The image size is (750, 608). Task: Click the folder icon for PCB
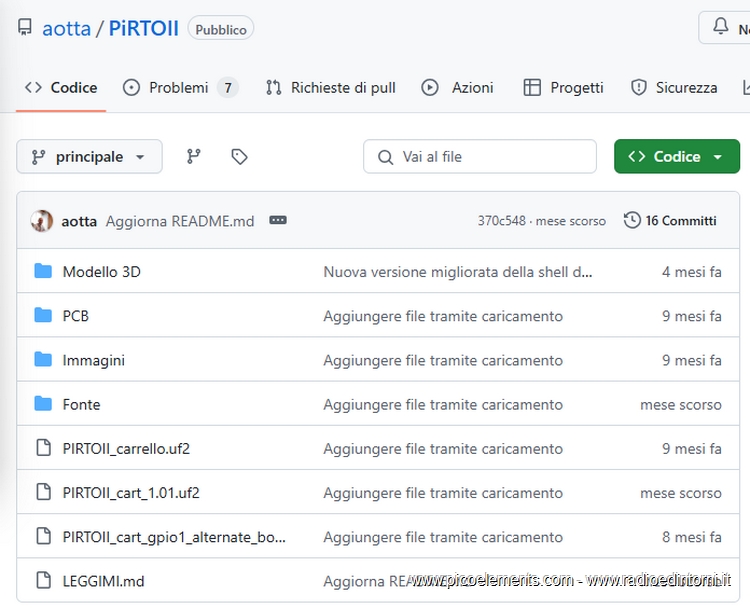pyautogui.click(x=43, y=315)
